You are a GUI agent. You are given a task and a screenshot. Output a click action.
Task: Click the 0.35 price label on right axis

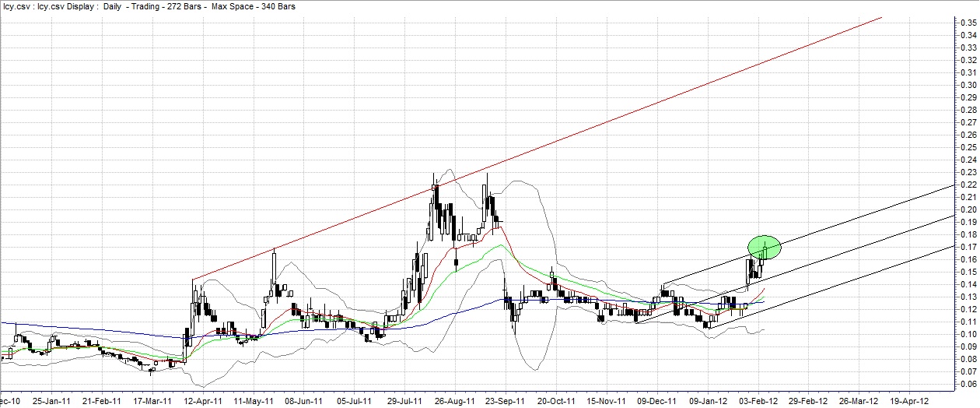(x=968, y=23)
